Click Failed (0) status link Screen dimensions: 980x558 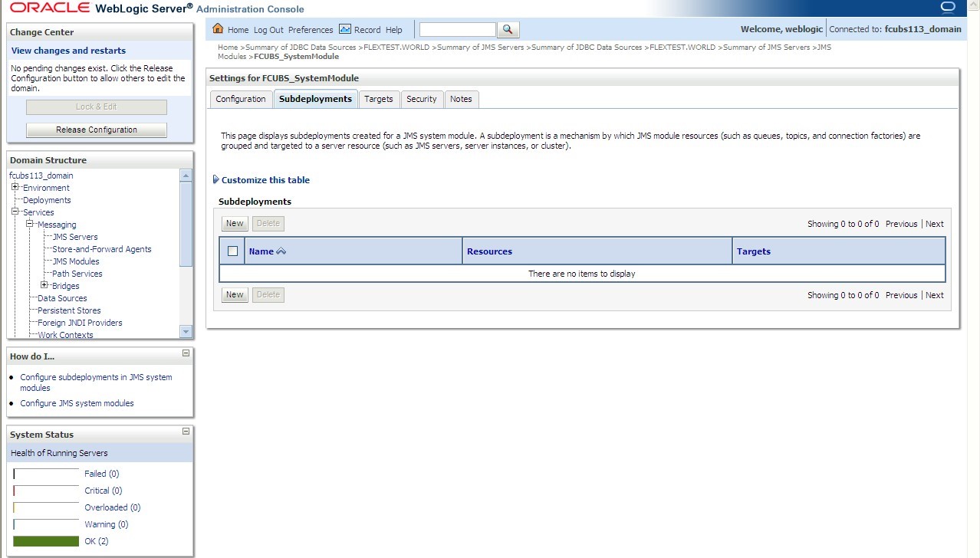click(102, 474)
